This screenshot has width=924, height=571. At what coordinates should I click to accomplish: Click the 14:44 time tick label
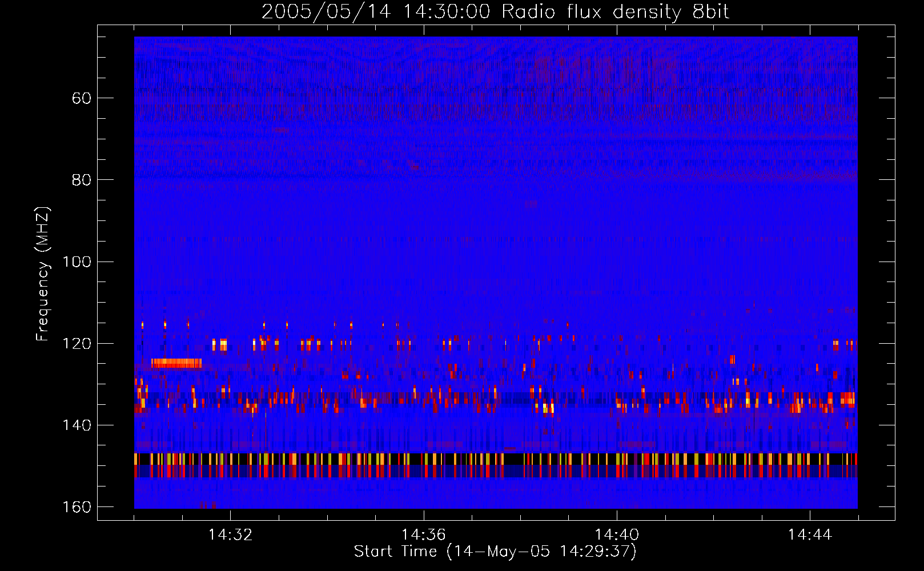click(x=810, y=535)
